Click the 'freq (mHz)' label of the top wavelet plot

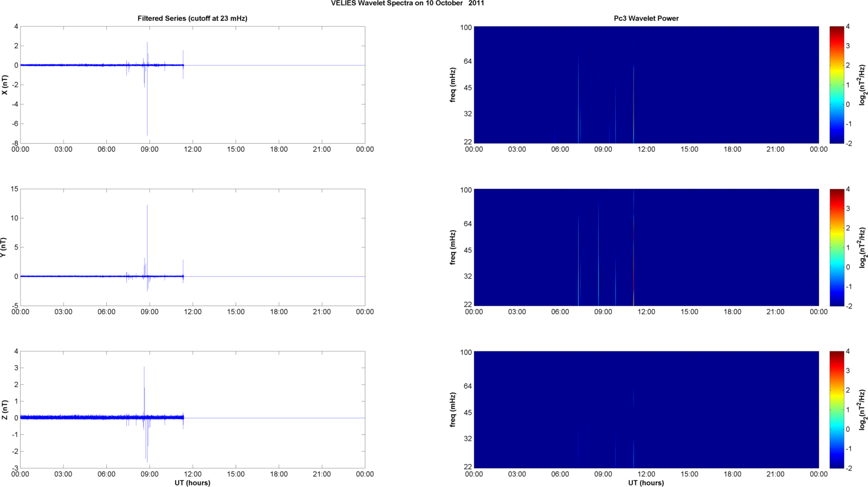(453, 85)
